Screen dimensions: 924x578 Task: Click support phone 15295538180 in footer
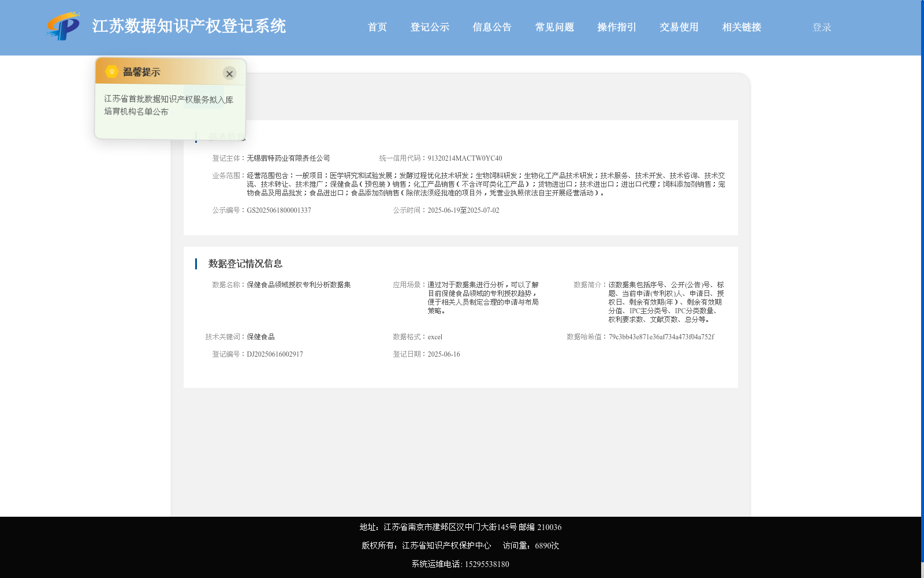click(x=487, y=564)
